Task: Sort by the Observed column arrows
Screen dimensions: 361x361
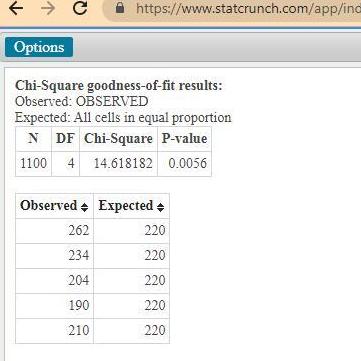Action: click(x=84, y=207)
